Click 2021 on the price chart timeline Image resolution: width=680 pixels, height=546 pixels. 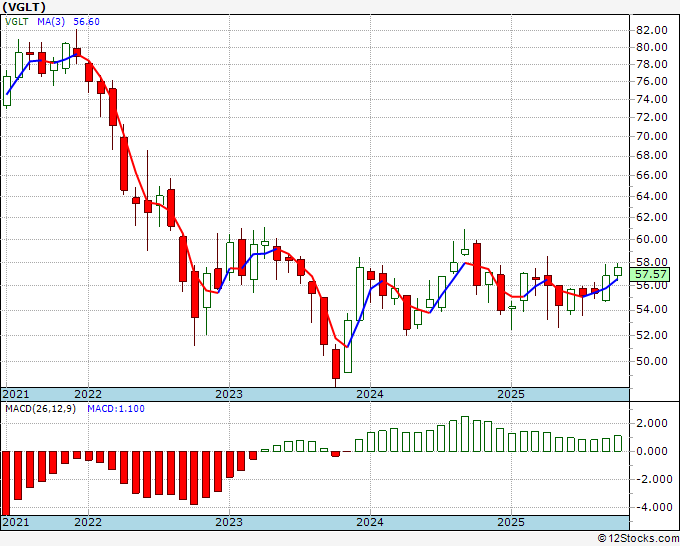16,394
